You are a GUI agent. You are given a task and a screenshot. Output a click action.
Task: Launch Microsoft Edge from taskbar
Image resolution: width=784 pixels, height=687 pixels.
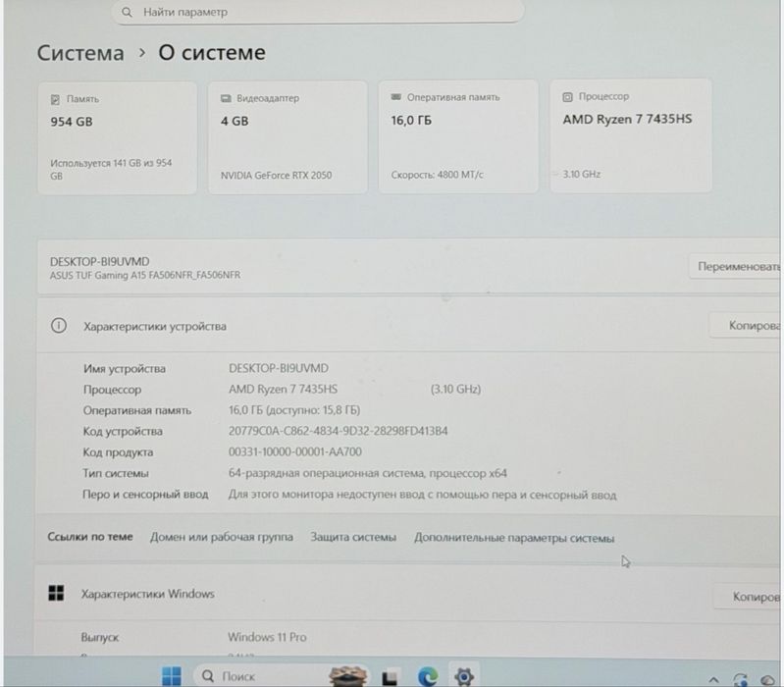point(428,676)
